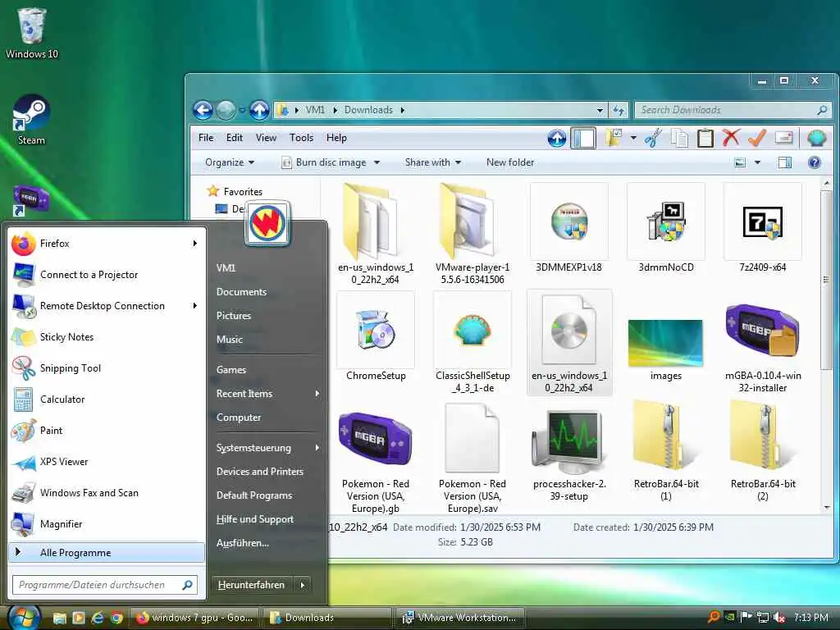Expand the Share with dropdown
Screen dimensions: 840x630
click(433, 162)
